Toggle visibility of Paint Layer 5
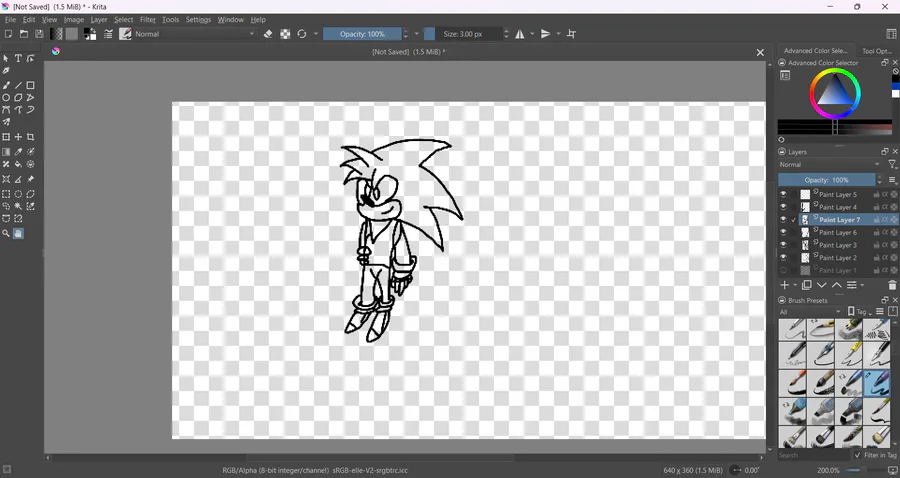 (783, 194)
